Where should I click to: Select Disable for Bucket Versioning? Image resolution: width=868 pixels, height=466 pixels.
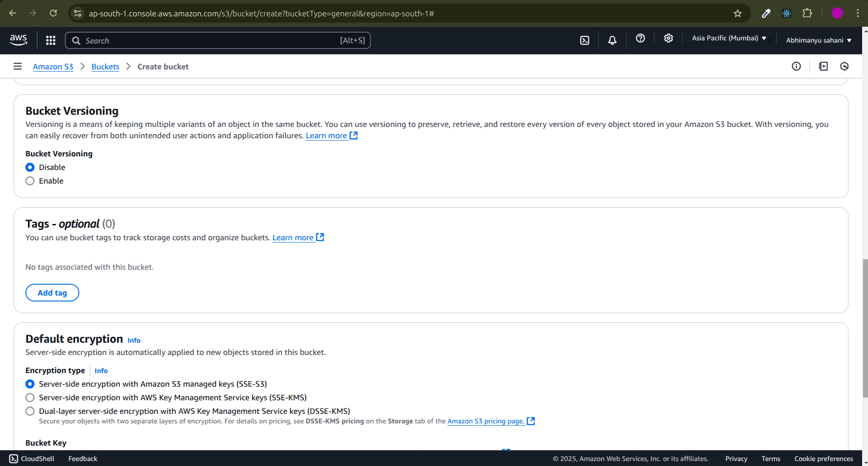click(x=30, y=167)
